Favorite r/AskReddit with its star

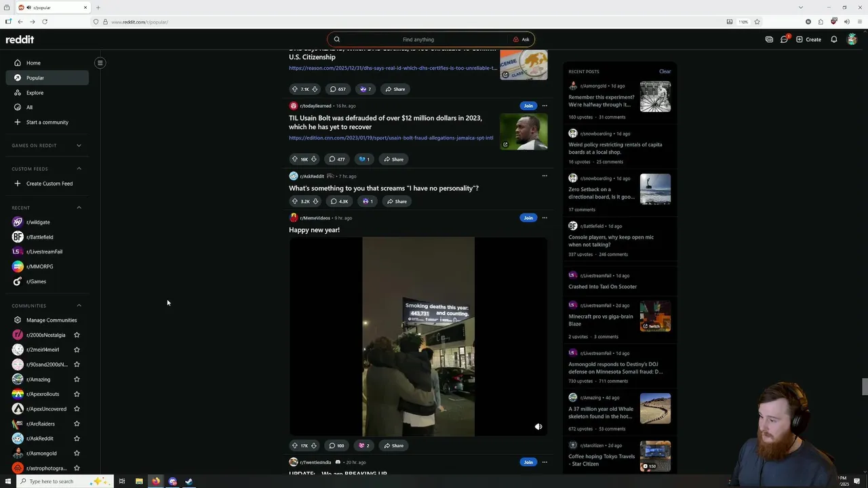pos(77,439)
